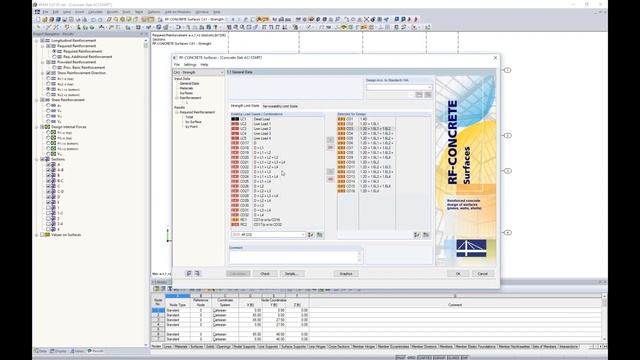Click first icon button beside design standard field
Viewport: 640px width, 360px height.
pos(419,95)
